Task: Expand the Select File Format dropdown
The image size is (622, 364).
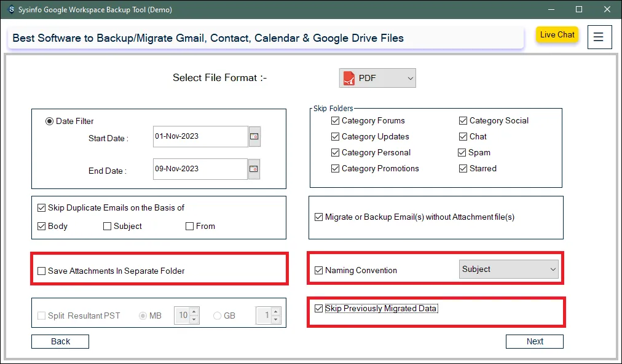Action: (410, 78)
